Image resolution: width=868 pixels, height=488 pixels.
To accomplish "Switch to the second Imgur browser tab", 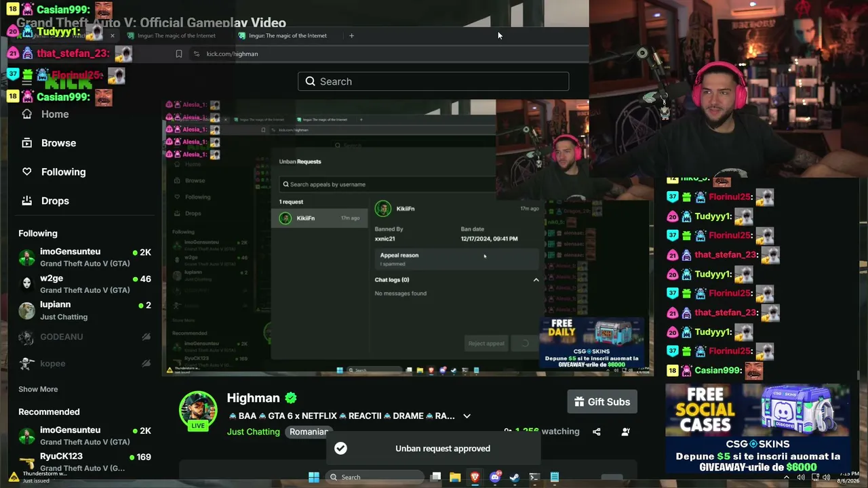I will pyautogui.click(x=288, y=35).
